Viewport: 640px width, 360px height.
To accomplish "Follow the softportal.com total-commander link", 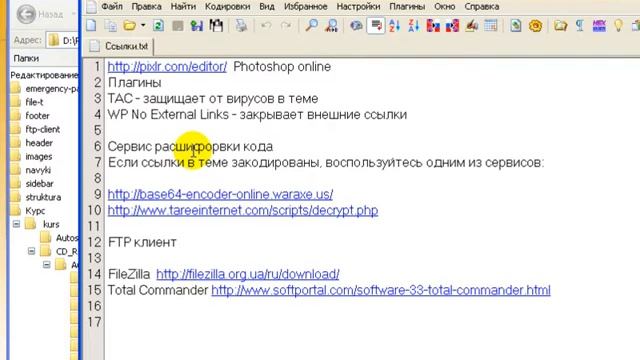I will coord(381,290).
